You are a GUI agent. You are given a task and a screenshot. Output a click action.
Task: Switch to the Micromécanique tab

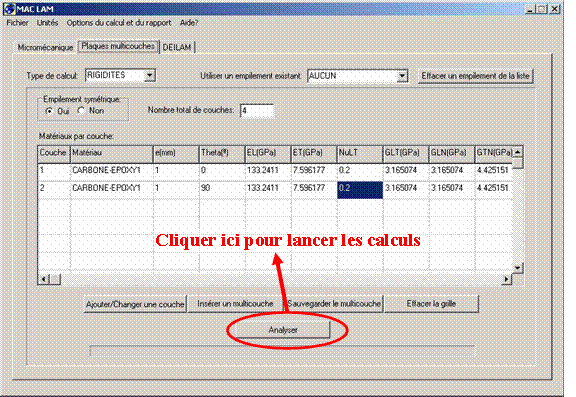tap(45, 47)
